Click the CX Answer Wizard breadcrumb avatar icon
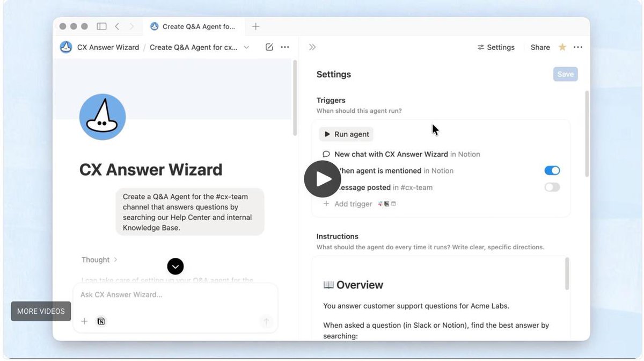The width and height of the screenshot is (644, 361). click(x=66, y=47)
